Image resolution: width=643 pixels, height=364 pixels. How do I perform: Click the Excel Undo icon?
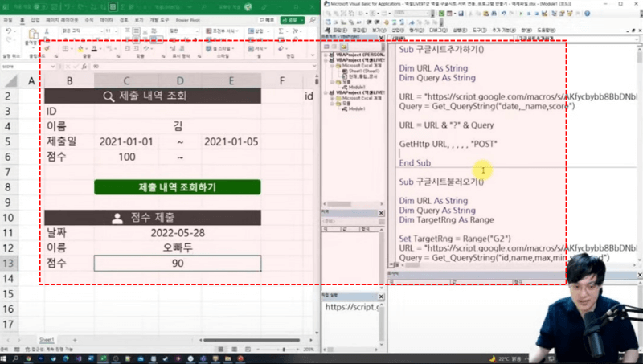(8, 31)
